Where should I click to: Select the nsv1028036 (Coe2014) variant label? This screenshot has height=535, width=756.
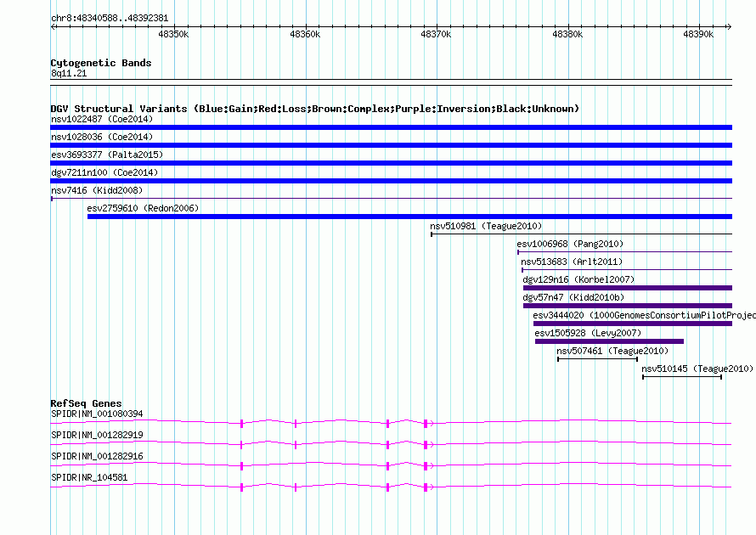(x=102, y=137)
